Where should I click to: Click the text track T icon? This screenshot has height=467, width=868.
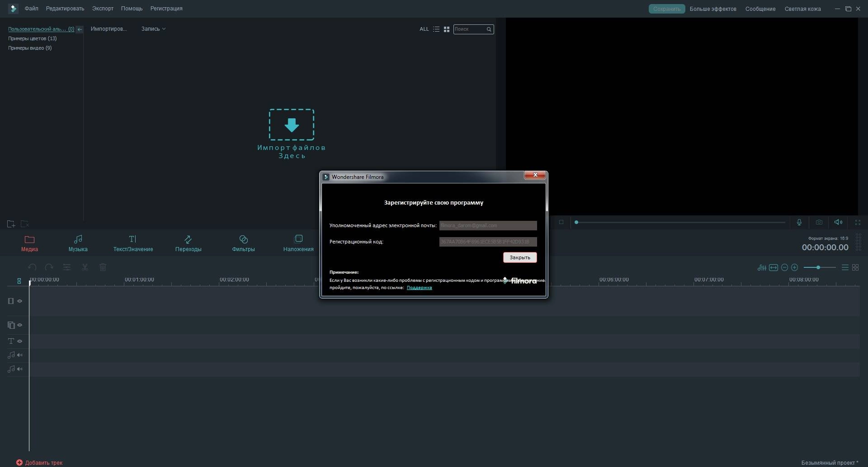coord(11,341)
